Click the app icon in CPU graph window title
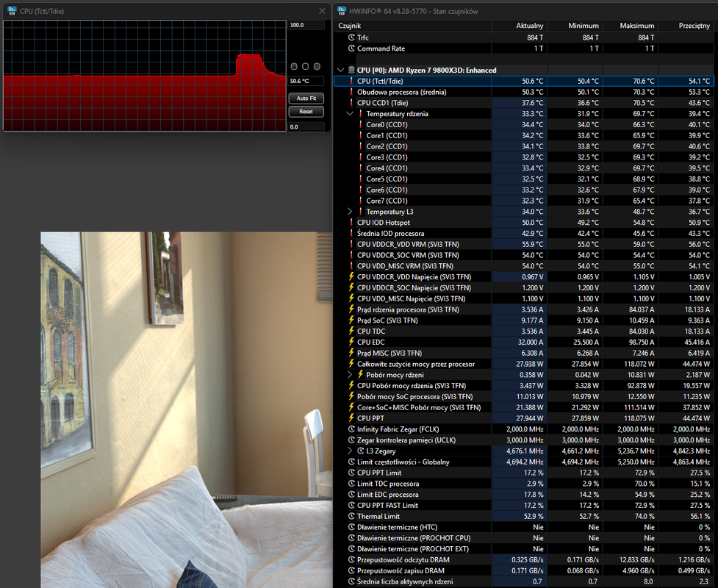The image size is (718, 588). (12, 11)
